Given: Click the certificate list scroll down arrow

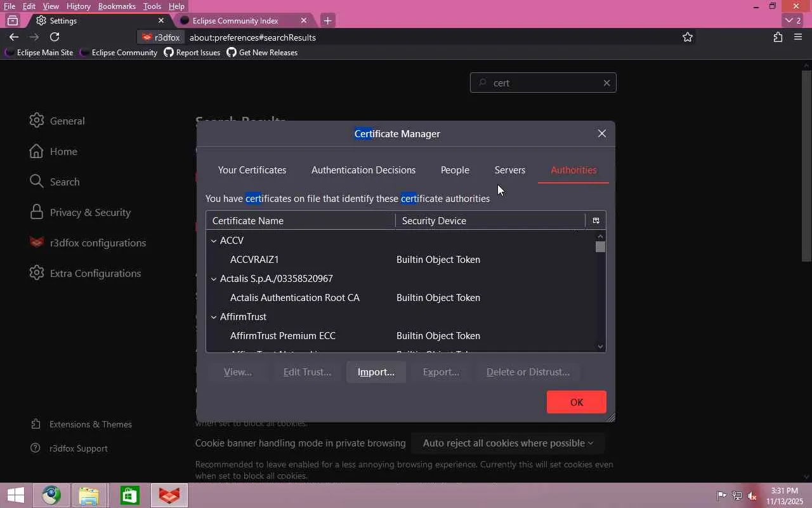Looking at the screenshot, I should 601,347.
